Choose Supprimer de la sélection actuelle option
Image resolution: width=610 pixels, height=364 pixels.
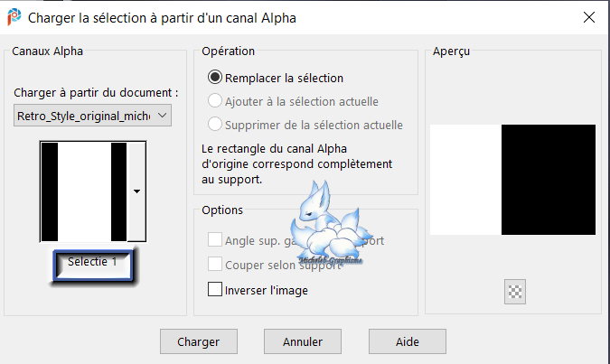[x=215, y=125]
